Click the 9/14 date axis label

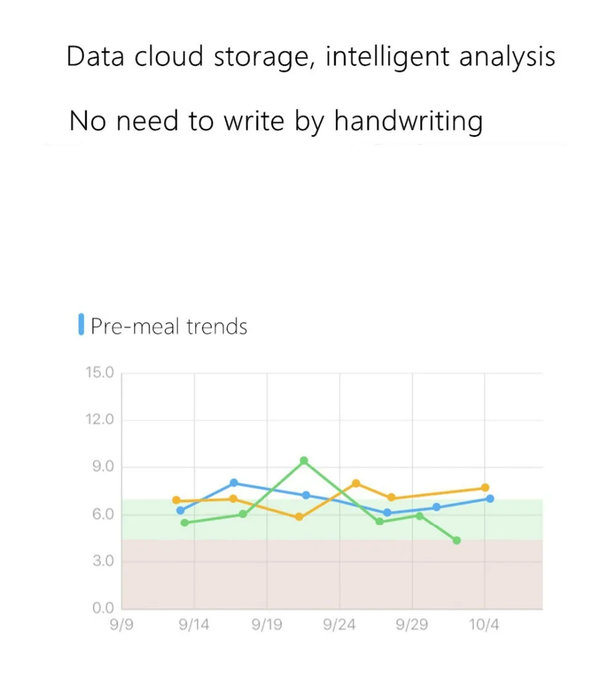tap(194, 625)
